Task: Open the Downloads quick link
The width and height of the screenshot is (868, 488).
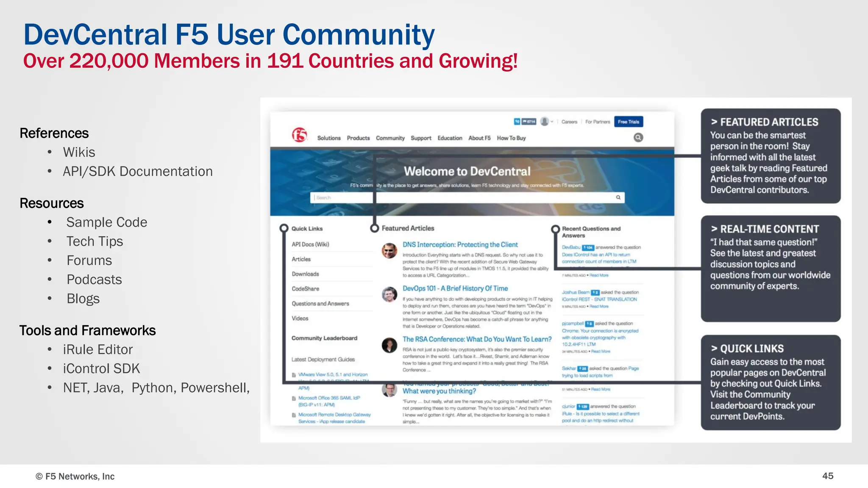Action: pos(305,274)
